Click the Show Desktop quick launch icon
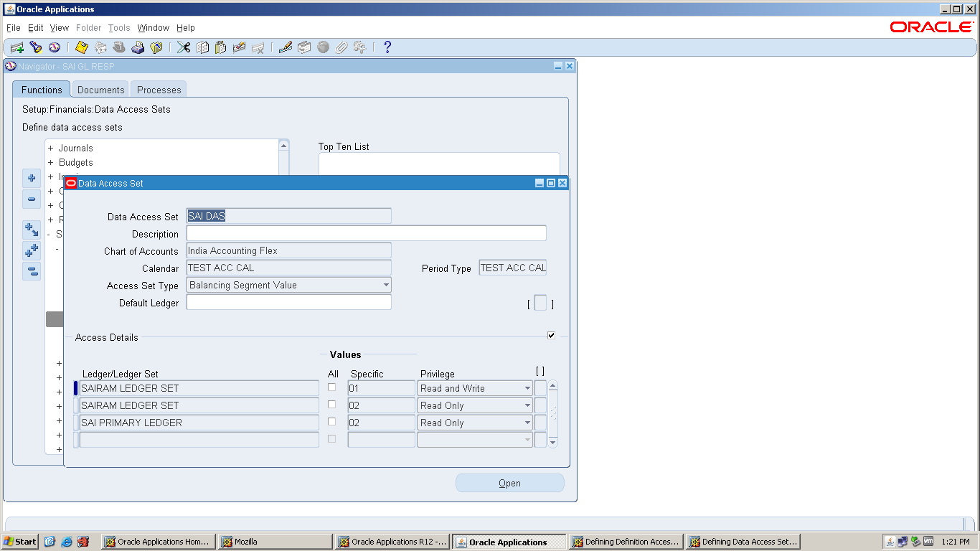Image resolution: width=980 pixels, height=551 pixels. click(50, 542)
